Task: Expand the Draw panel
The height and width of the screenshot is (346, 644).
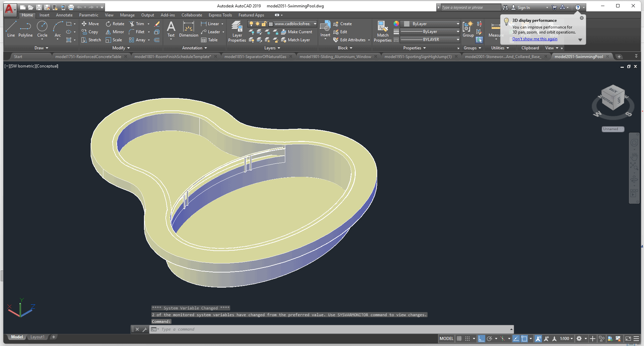Action: point(41,48)
